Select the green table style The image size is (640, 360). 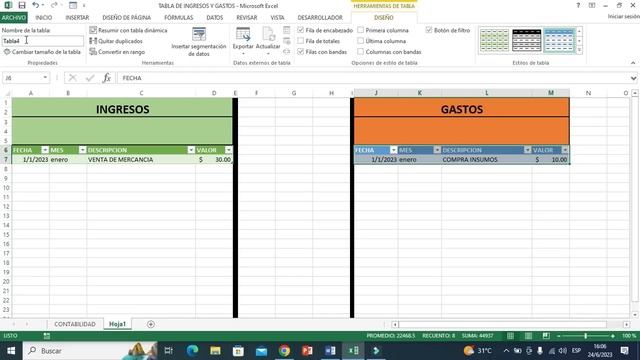coord(494,40)
